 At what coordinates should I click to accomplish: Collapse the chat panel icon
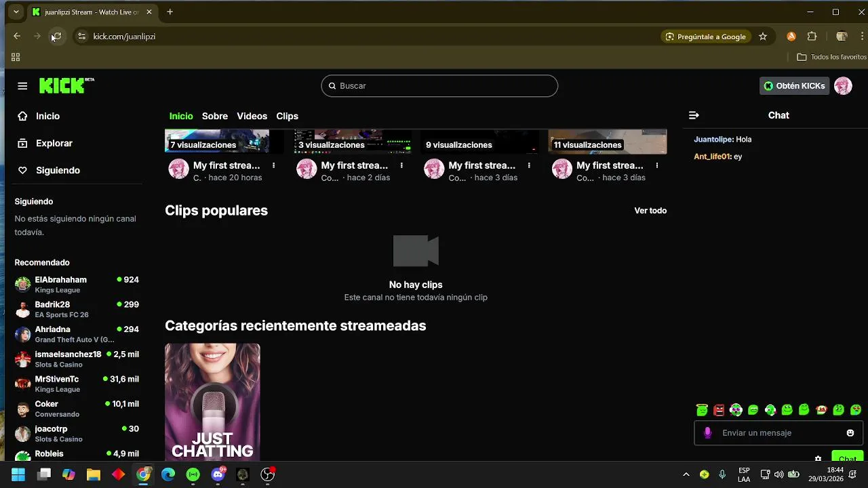(x=694, y=115)
